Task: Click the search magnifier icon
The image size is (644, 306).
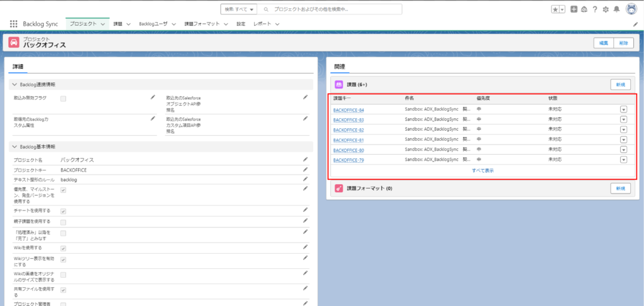Action: 266,9
